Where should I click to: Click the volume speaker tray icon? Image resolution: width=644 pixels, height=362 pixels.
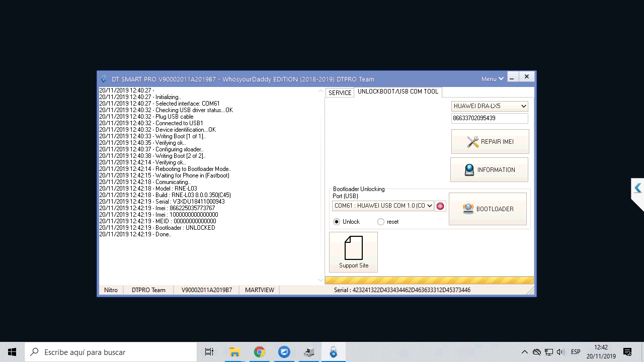[x=561, y=352]
